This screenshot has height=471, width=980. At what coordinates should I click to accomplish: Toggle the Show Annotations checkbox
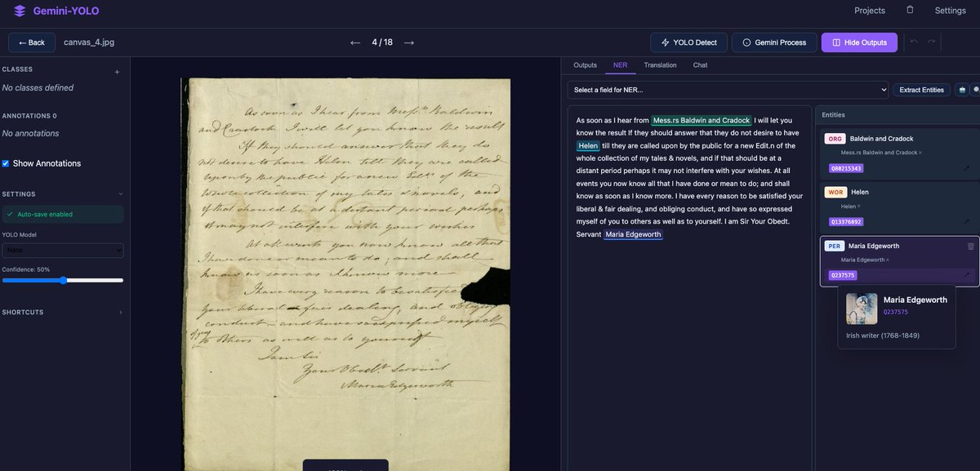coord(6,163)
